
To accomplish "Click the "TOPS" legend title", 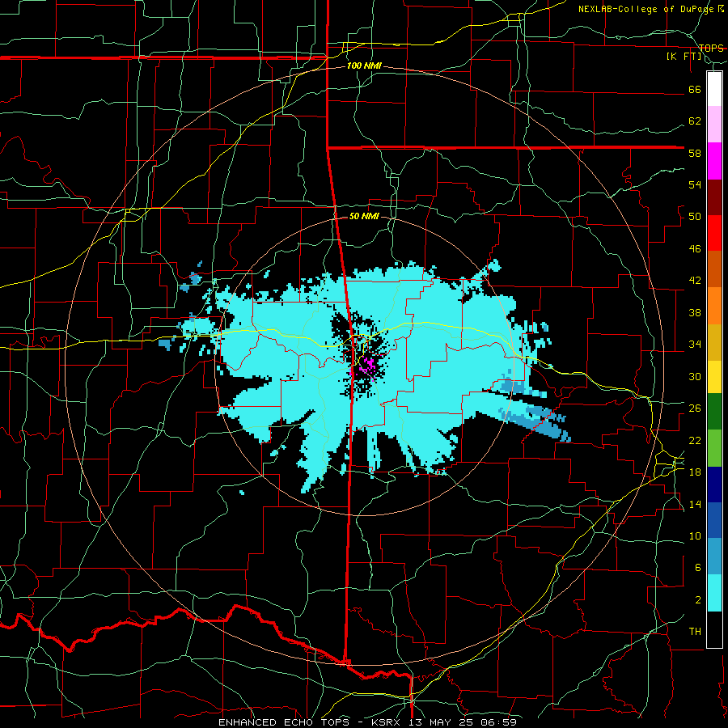I will (711, 49).
